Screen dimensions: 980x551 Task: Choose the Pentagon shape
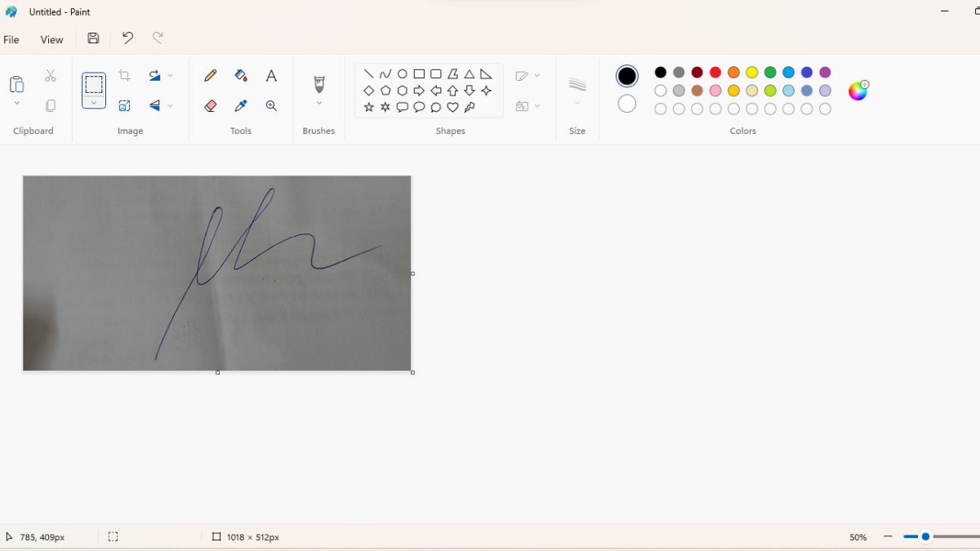click(x=385, y=91)
